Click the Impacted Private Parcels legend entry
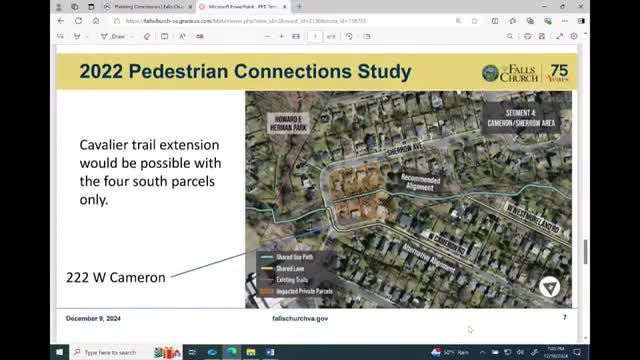640x360 pixels. [297, 291]
